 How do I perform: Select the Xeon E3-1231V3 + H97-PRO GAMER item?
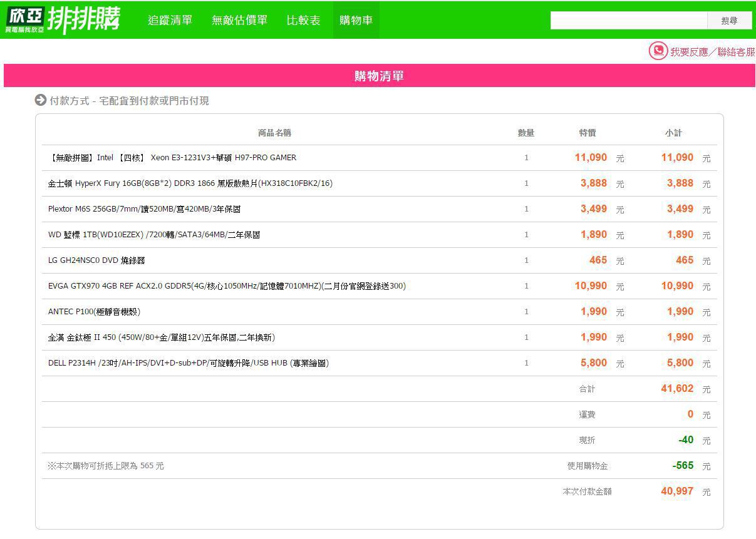(x=172, y=158)
